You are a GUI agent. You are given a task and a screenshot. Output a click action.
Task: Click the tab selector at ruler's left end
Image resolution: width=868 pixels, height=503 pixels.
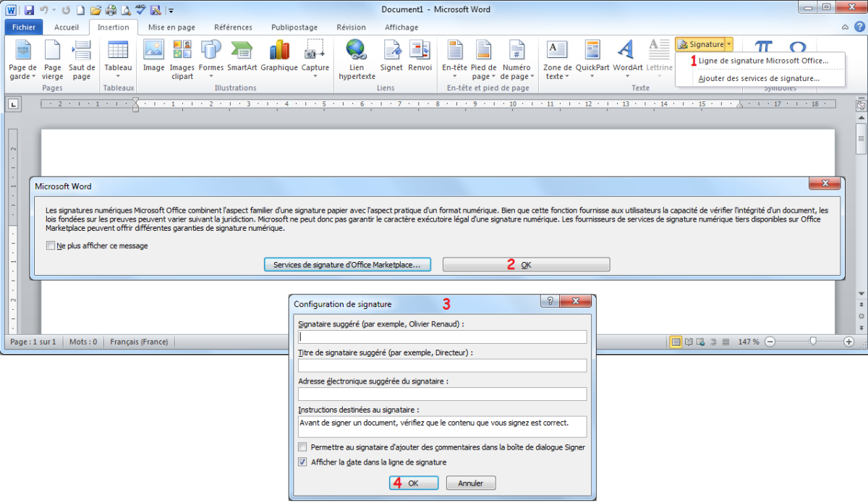tap(13, 104)
